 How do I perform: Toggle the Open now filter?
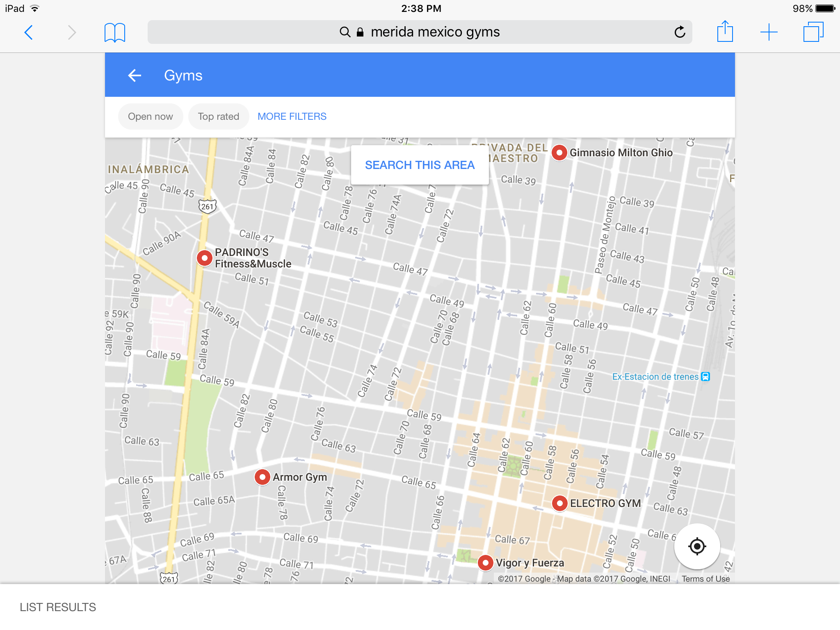pyautogui.click(x=150, y=116)
